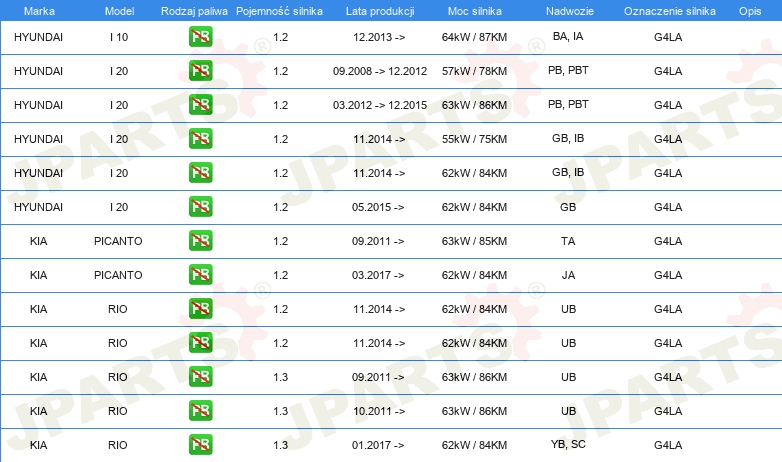Click the Opis column header
Image resolution: width=782 pixels, height=462 pixels.
(x=750, y=11)
